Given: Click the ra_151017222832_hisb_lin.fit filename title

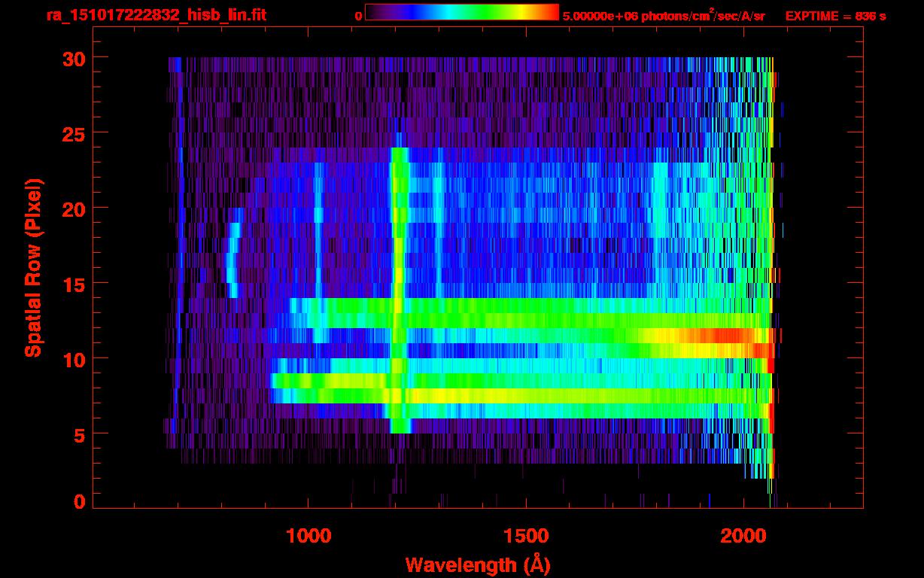Looking at the screenshot, I should 156,15.
